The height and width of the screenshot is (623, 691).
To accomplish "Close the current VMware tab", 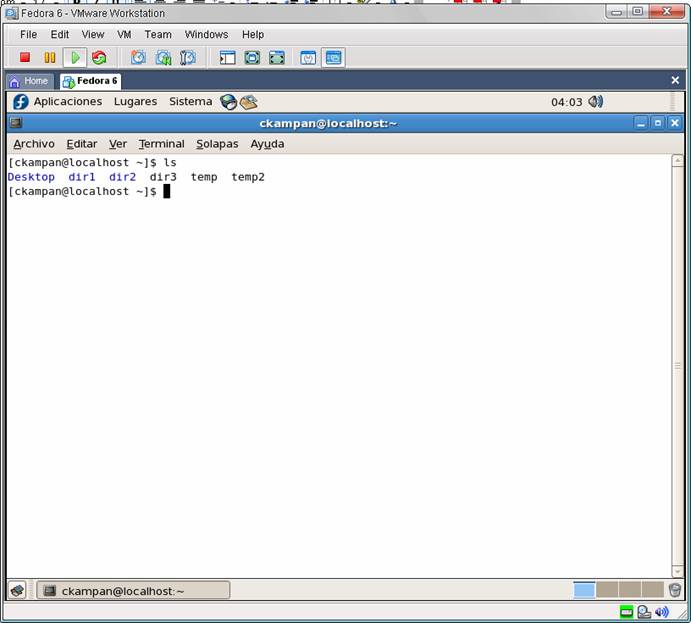I will pyautogui.click(x=675, y=80).
